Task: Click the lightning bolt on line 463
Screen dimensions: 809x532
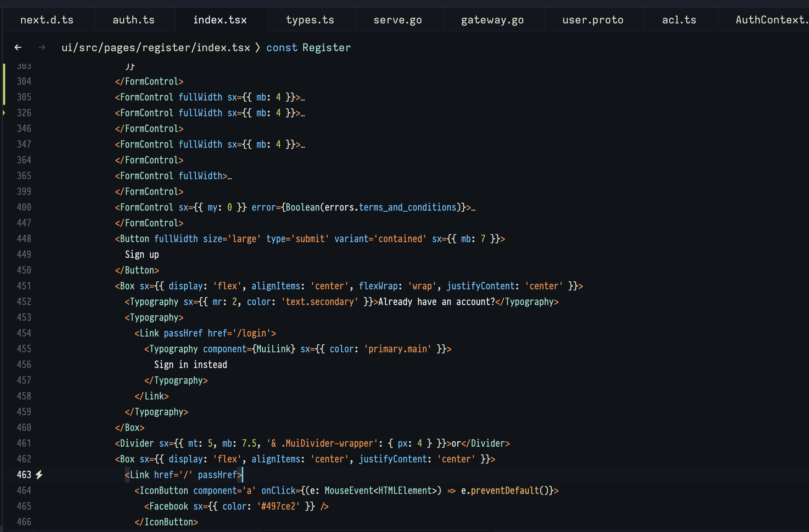Action: click(39, 475)
